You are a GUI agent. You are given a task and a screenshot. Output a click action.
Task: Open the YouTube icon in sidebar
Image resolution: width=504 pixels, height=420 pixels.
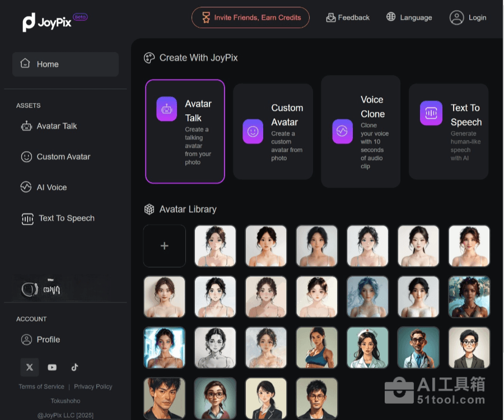(x=52, y=367)
